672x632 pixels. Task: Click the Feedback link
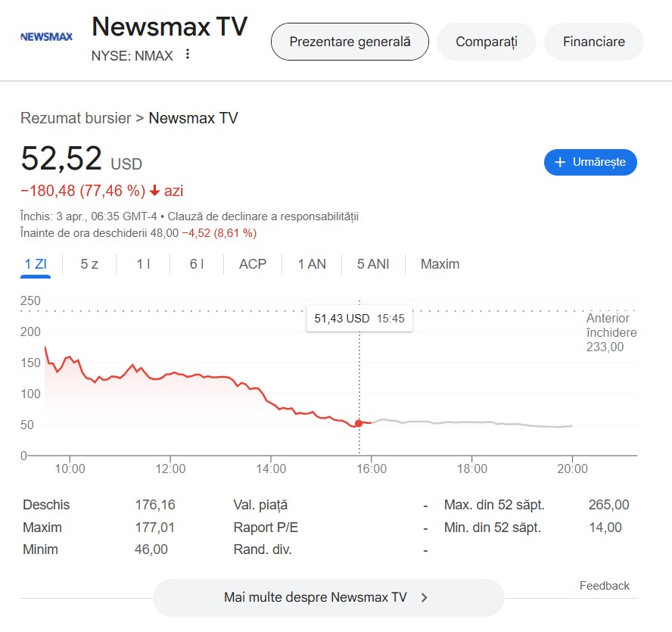point(605,586)
